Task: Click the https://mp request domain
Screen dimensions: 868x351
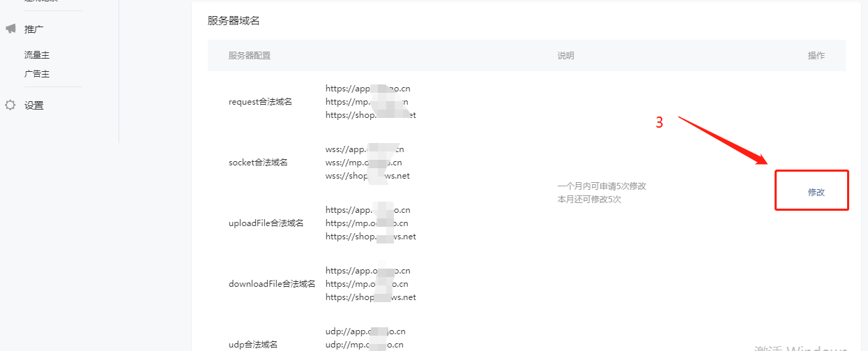Action: pyautogui.click(x=367, y=102)
